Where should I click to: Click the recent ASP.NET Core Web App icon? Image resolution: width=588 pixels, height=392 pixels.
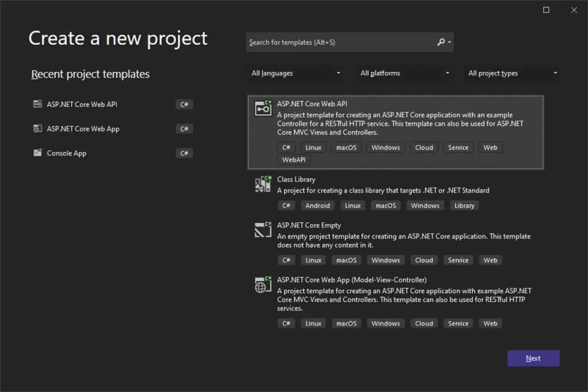[37, 128]
